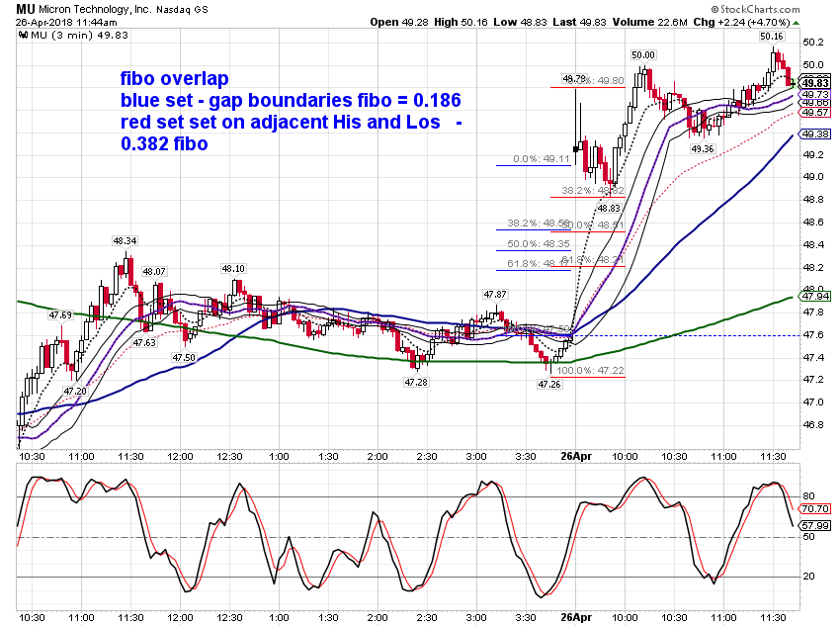Click the "48.10" price callout
The width and height of the screenshot is (840, 626).
(x=233, y=269)
